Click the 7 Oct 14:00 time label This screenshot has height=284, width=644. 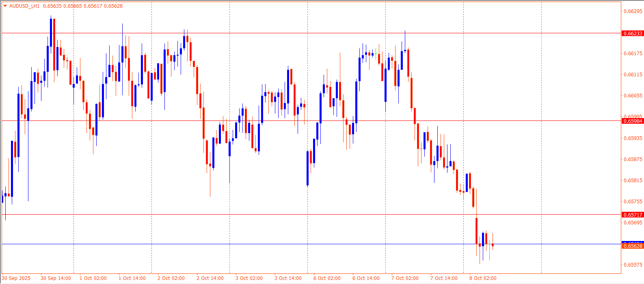[444, 278]
